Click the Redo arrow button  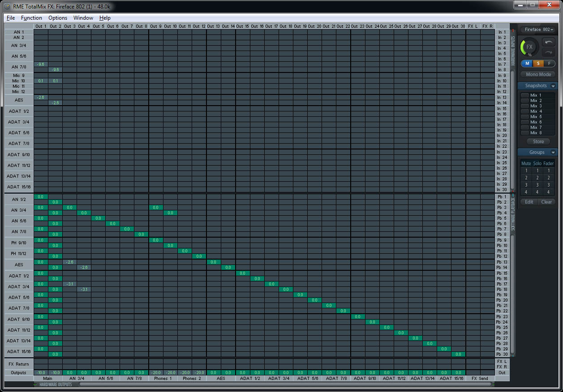point(549,52)
